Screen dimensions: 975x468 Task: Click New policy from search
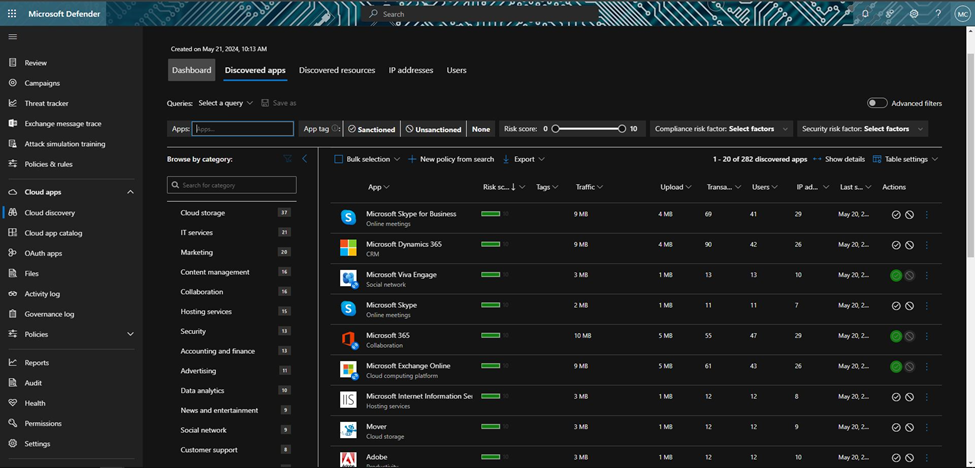click(451, 159)
